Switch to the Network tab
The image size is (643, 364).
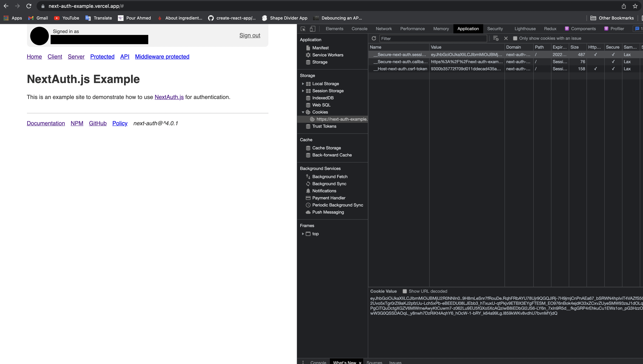[x=384, y=29]
